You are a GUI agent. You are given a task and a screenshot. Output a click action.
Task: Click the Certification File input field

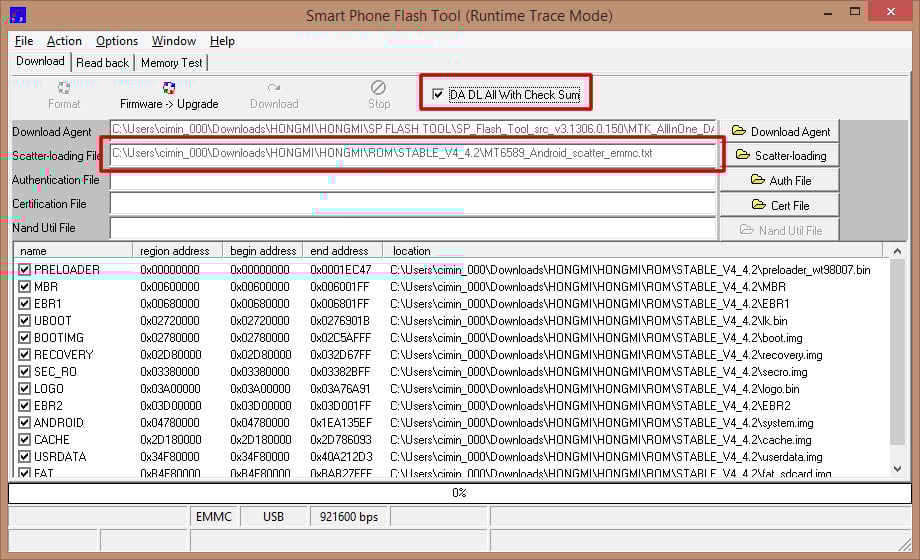pyautogui.click(x=412, y=204)
